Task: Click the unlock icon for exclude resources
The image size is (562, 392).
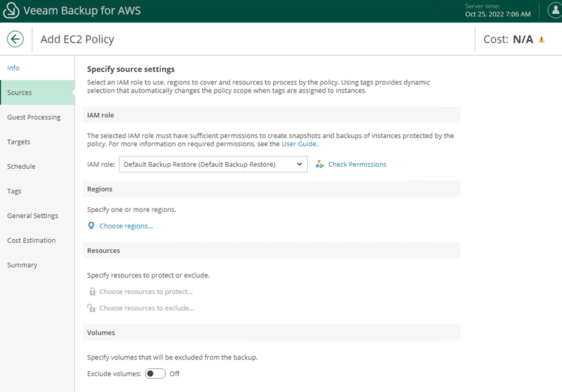Action: click(91, 308)
